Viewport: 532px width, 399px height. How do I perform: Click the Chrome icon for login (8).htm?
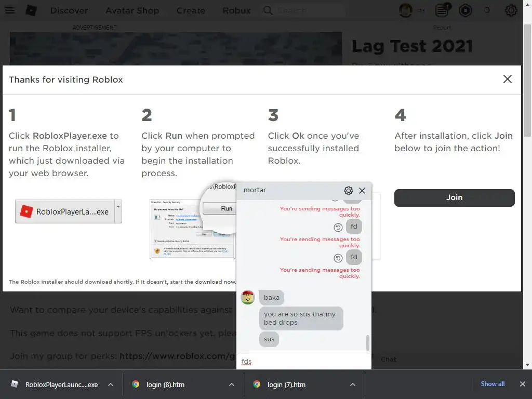tap(136, 384)
